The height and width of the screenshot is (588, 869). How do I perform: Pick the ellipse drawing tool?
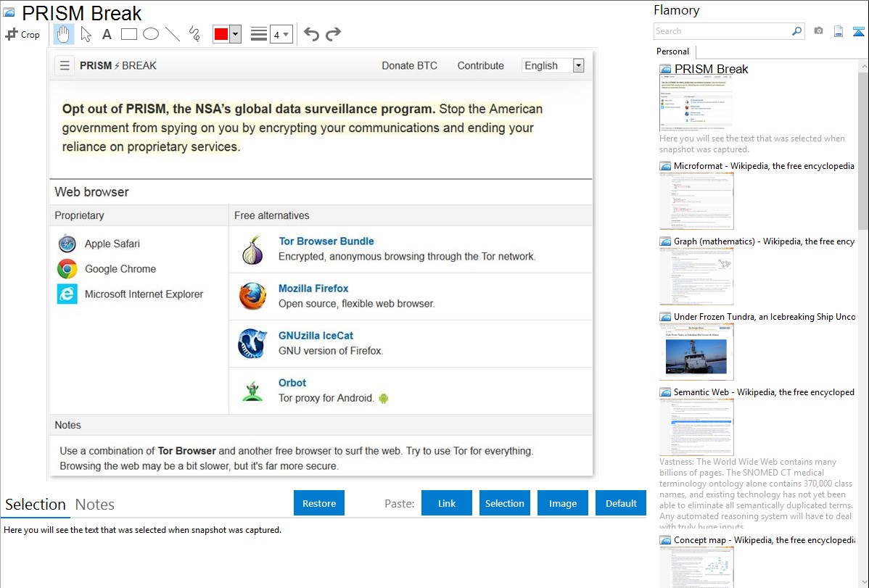(x=151, y=34)
